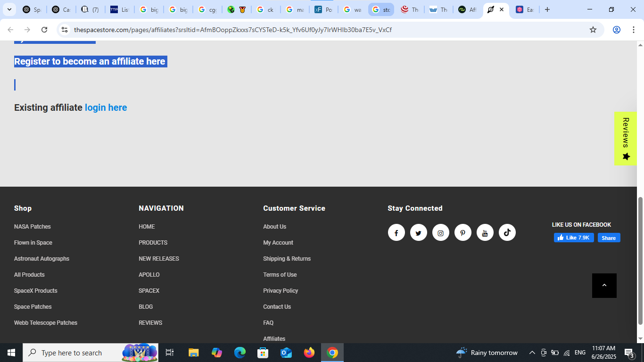Open the Chrome profile icon
The height and width of the screenshot is (362, 644).
pyautogui.click(x=616, y=30)
